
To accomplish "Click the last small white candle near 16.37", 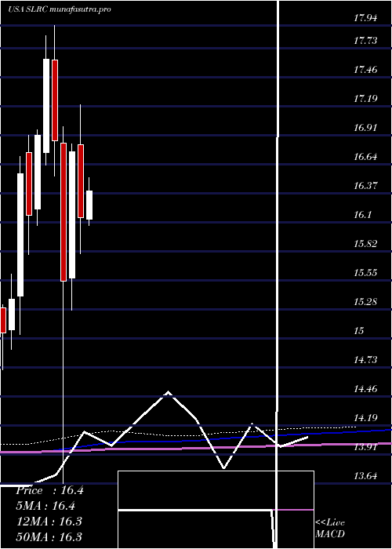I will (89, 205).
